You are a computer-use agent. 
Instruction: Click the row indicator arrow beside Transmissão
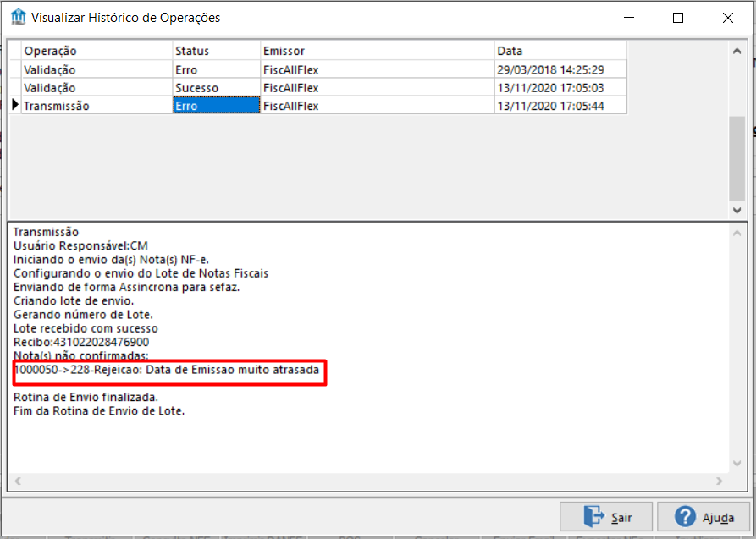coord(15,105)
